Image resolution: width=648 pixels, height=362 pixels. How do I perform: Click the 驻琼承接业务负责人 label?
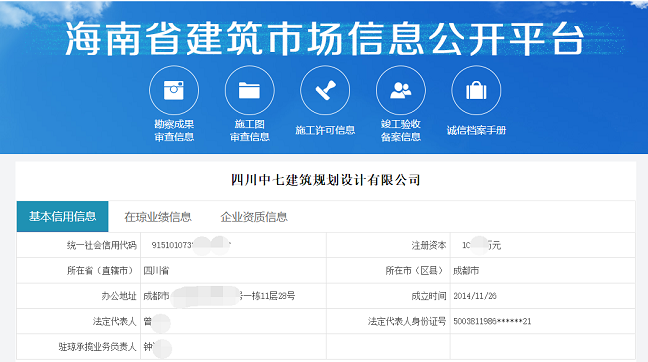click(x=97, y=346)
